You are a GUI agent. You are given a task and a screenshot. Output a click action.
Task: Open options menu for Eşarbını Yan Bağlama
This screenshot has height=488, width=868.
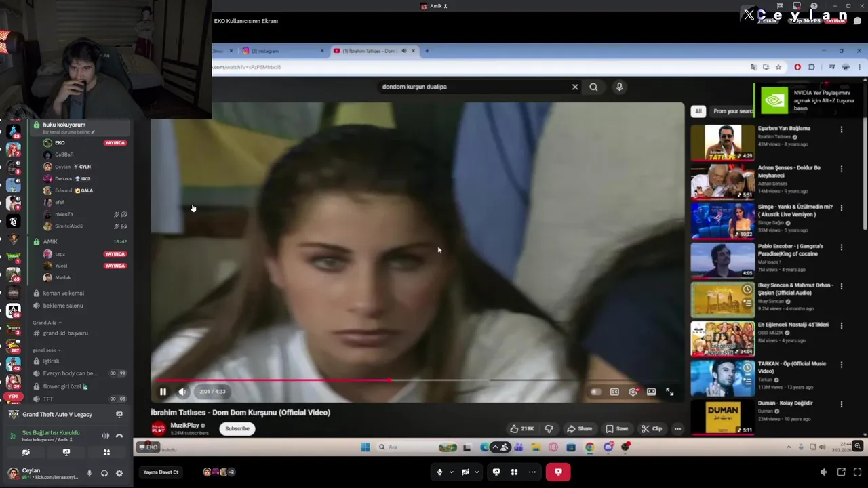coord(842,129)
